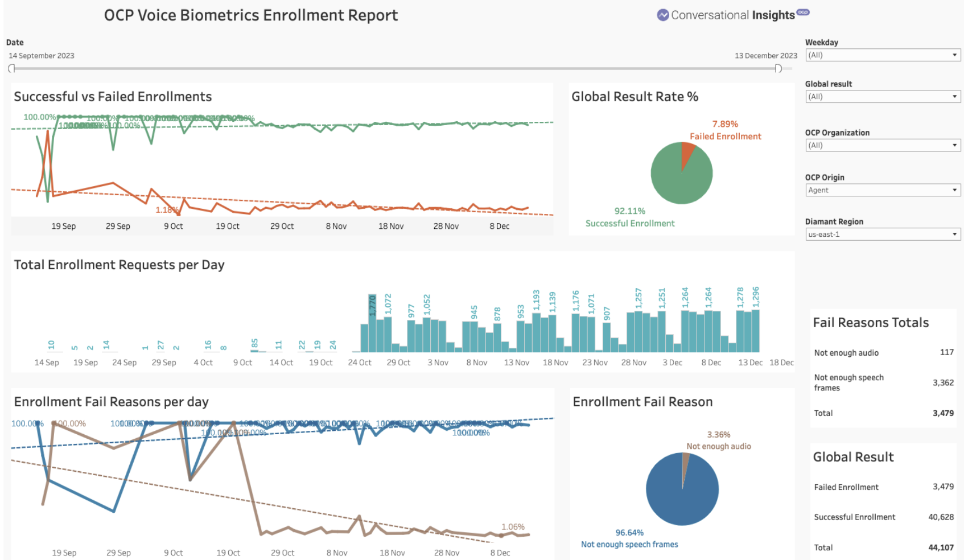Click the Global Result Rate % title
This screenshot has width=964, height=560.
point(635,97)
